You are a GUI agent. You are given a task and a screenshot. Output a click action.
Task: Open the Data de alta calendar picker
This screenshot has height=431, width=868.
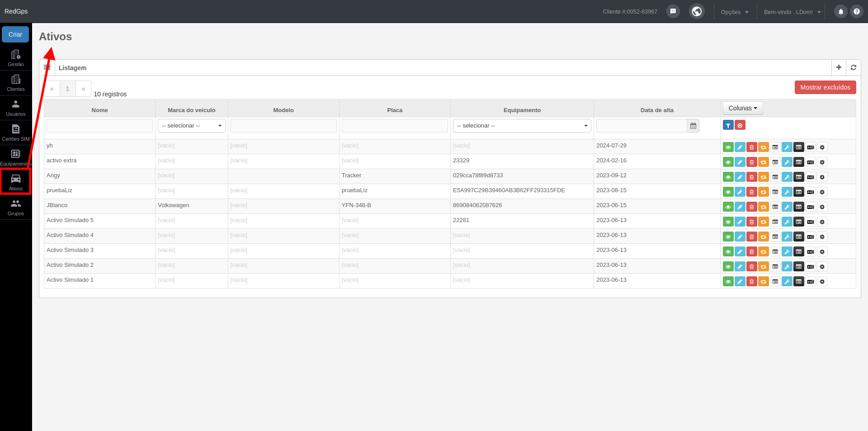pyautogui.click(x=693, y=126)
